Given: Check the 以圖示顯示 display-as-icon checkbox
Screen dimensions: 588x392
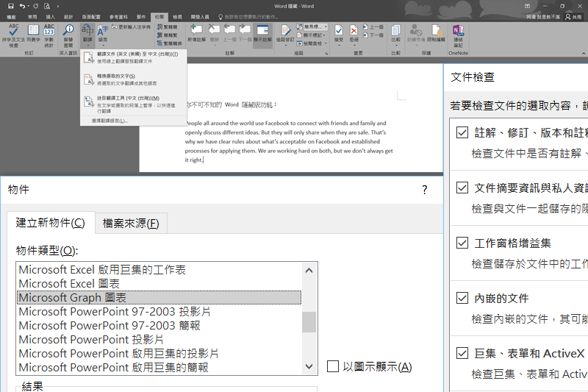Looking at the screenshot, I should tap(333, 366).
